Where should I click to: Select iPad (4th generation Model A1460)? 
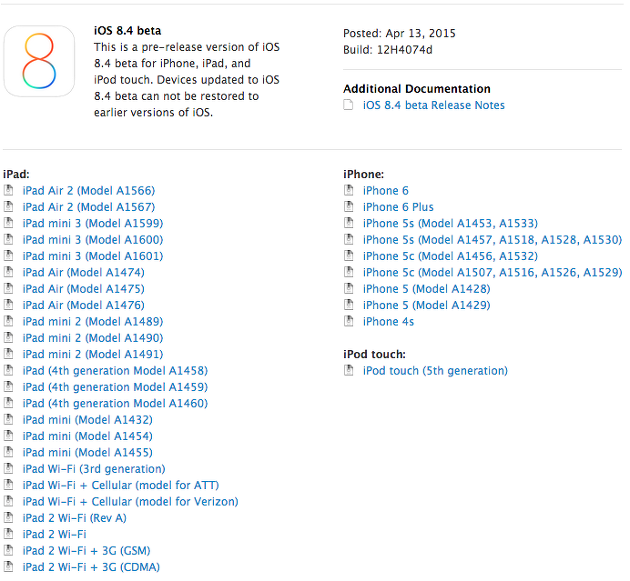115,403
